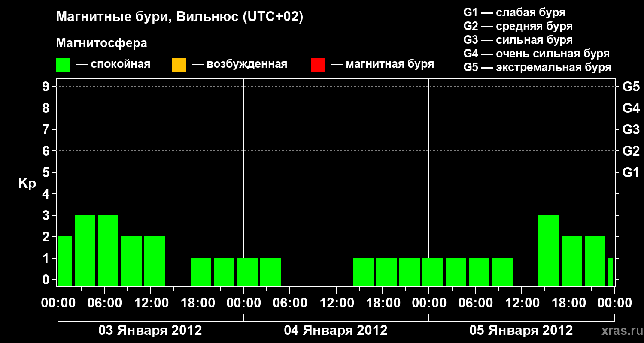Viewport: 644px width, 343px height.
Task: Click the green 'спокойная' legend swatch
Action: [63, 65]
